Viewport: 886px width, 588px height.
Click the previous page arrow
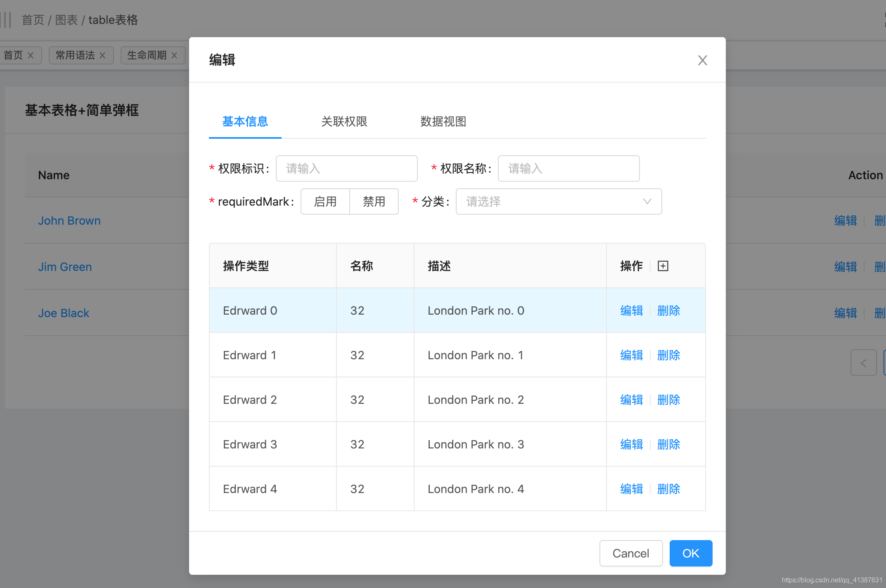pyautogui.click(x=863, y=363)
